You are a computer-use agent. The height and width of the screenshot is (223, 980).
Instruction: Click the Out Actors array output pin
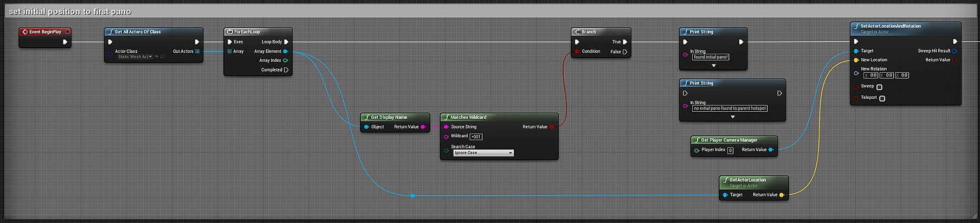[197, 52]
